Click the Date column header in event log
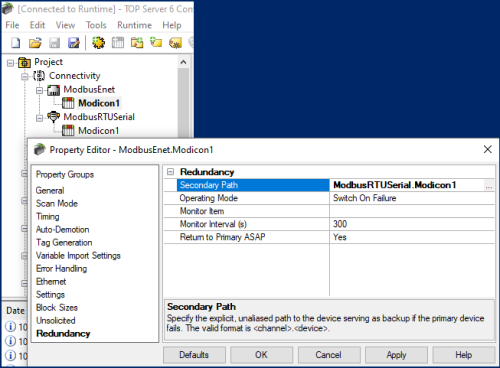This screenshot has height=368, width=500. click(x=15, y=311)
